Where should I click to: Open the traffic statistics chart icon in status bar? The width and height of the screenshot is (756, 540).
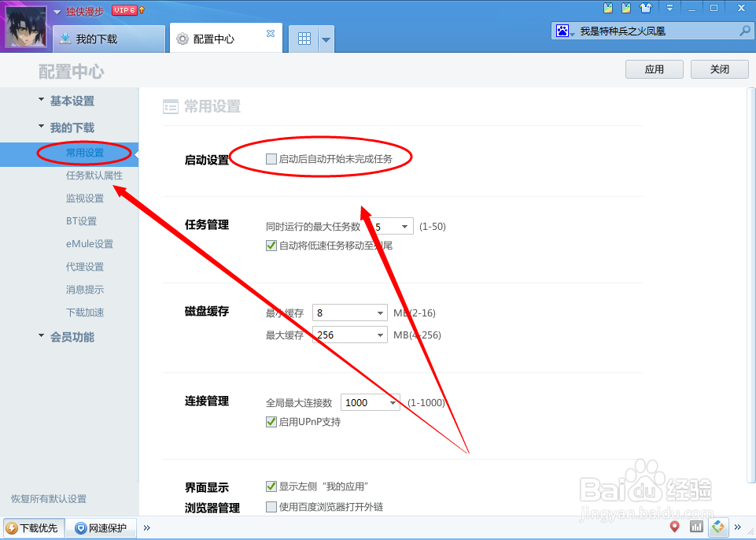(696, 526)
